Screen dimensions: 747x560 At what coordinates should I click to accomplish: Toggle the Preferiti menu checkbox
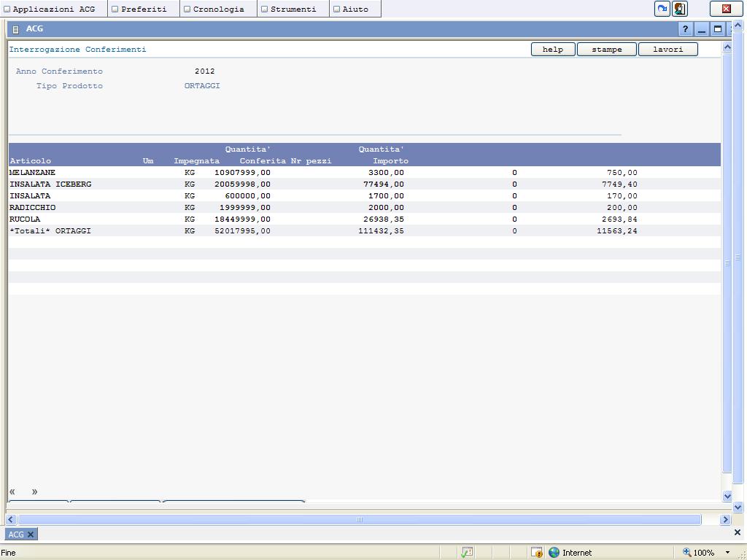coord(115,9)
